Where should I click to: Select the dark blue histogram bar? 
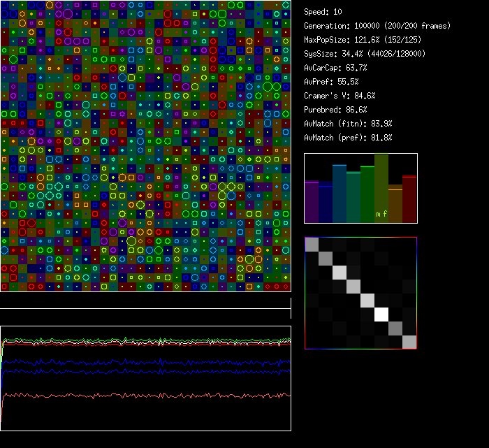click(x=326, y=203)
